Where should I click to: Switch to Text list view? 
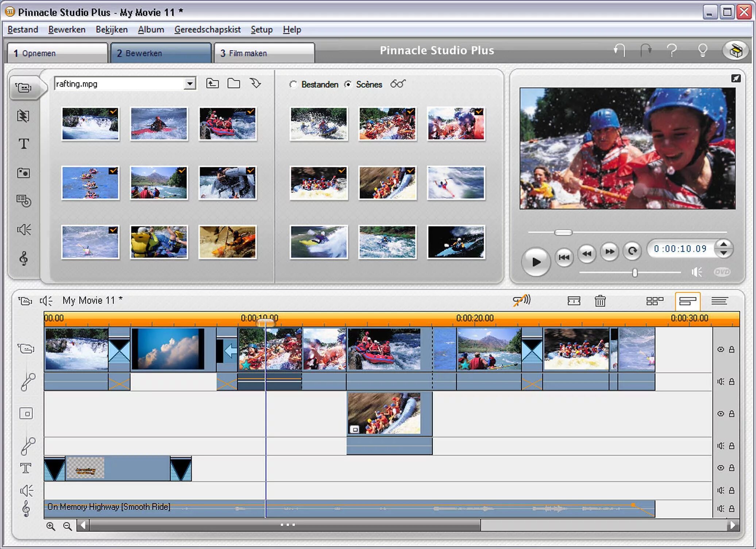[x=719, y=301]
